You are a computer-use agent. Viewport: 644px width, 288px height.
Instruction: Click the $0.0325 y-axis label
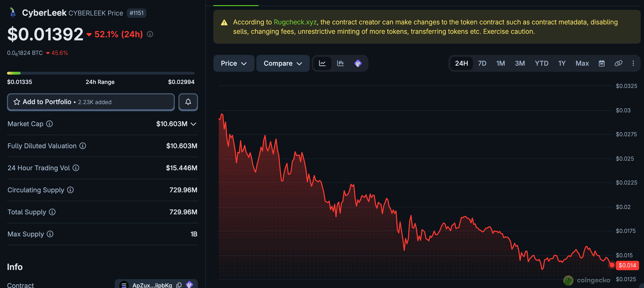(x=626, y=86)
